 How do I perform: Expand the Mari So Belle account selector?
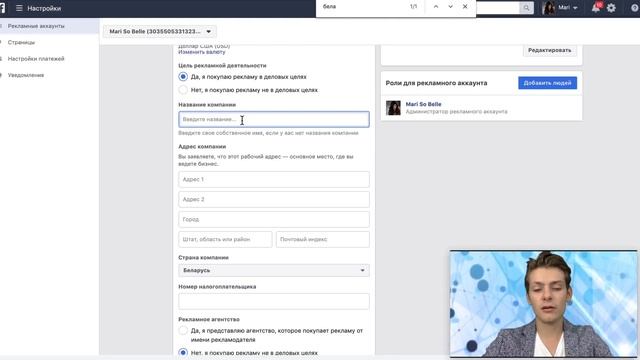point(160,31)
